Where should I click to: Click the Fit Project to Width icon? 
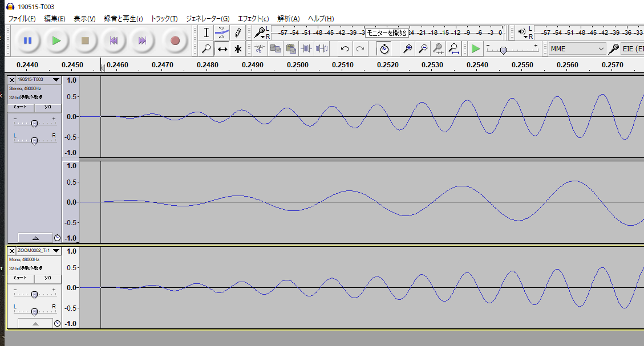click(453, 49)
